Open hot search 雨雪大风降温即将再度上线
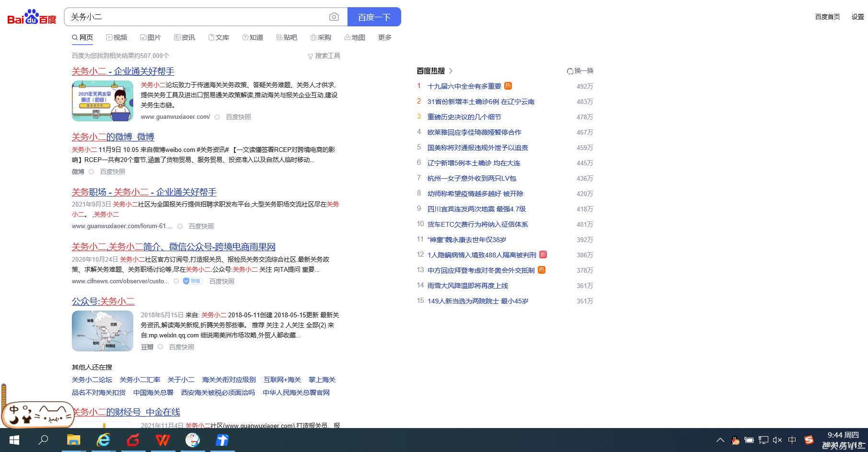Viewport: 868px width, 452px height. coord(468,286)
